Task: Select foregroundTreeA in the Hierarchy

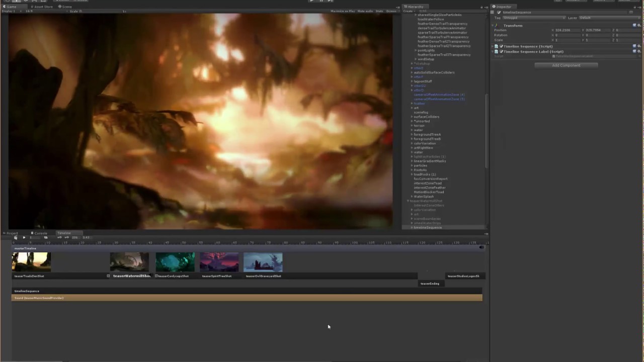Action: tap(427, 135)
